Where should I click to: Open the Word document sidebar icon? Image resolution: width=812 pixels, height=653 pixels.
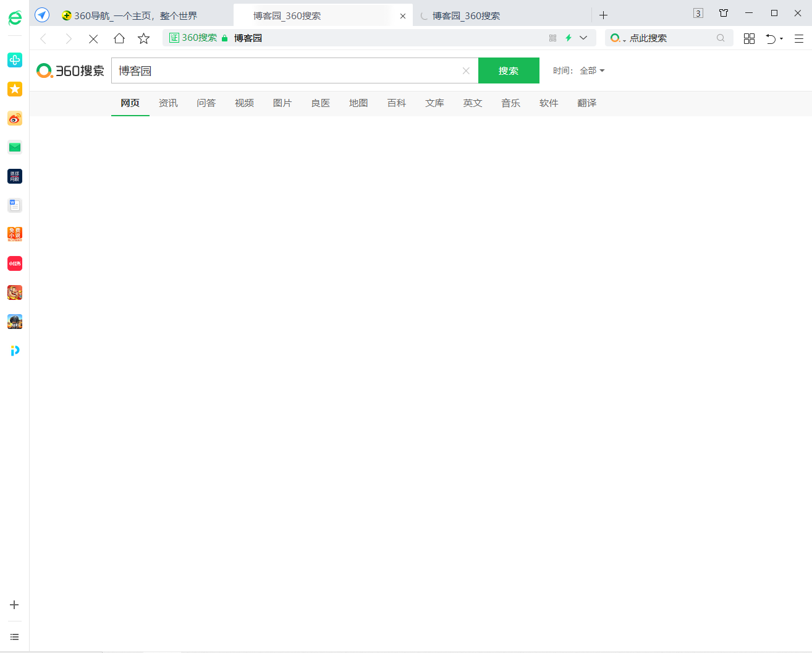coord(15,205)
